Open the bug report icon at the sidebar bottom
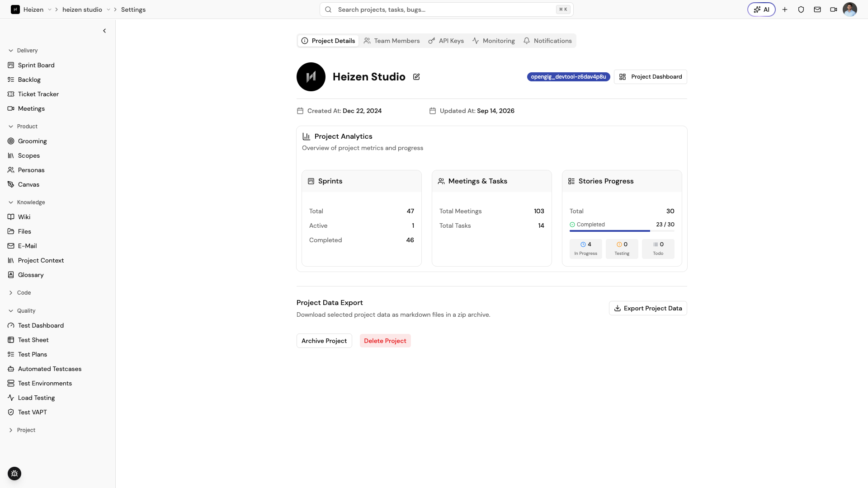This screenshot has width=868, height=488. click(x=14, y=474)
